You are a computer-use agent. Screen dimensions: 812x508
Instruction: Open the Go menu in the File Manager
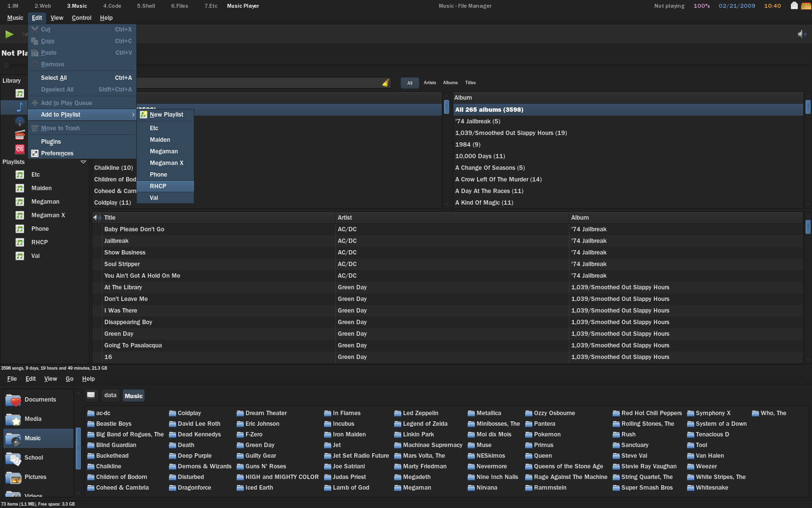click(70, 379)
